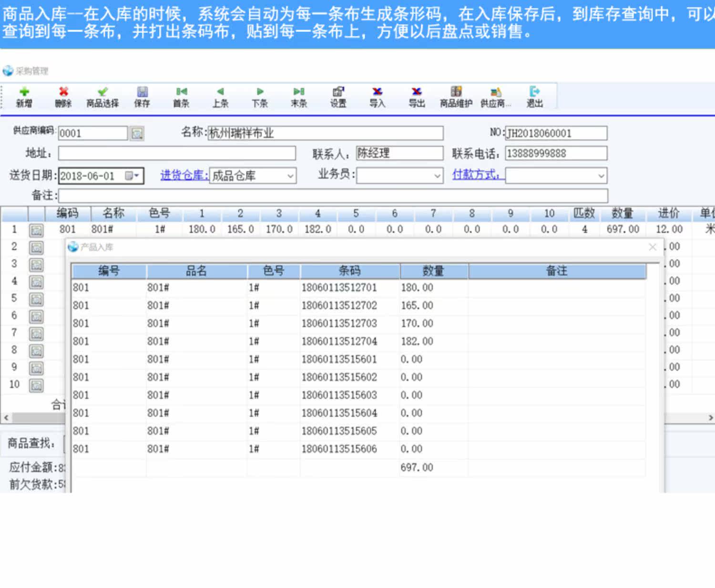The image size is (715, 588).
Task: Expand the 成品仓库 warehouse dropdown
Action: tap(290, 176)
